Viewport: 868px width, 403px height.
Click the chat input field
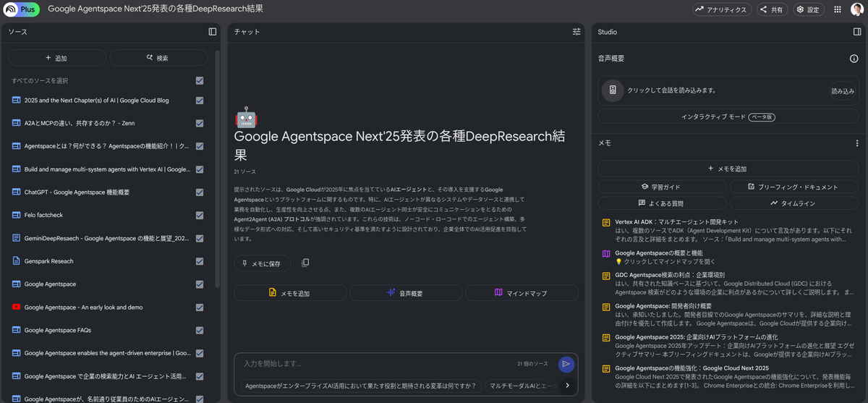[376, 363]
